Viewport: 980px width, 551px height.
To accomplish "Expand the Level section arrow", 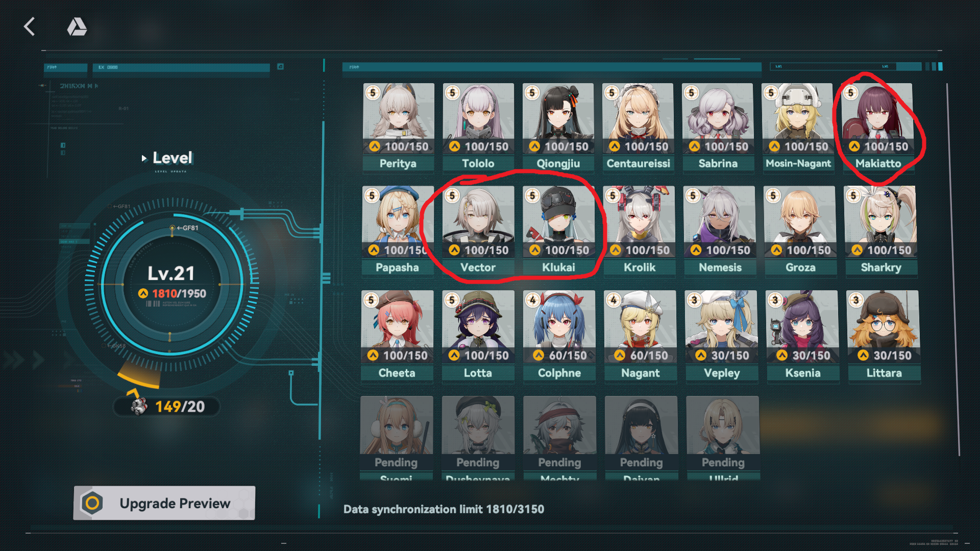I will 144,158.
